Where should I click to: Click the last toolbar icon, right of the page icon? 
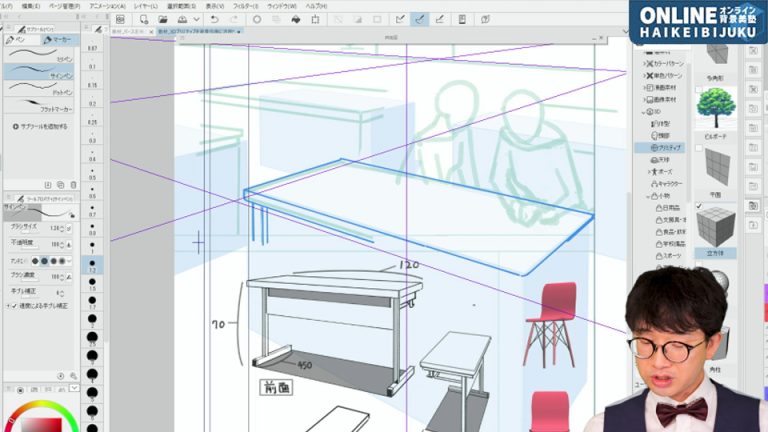tap(485, 19)
